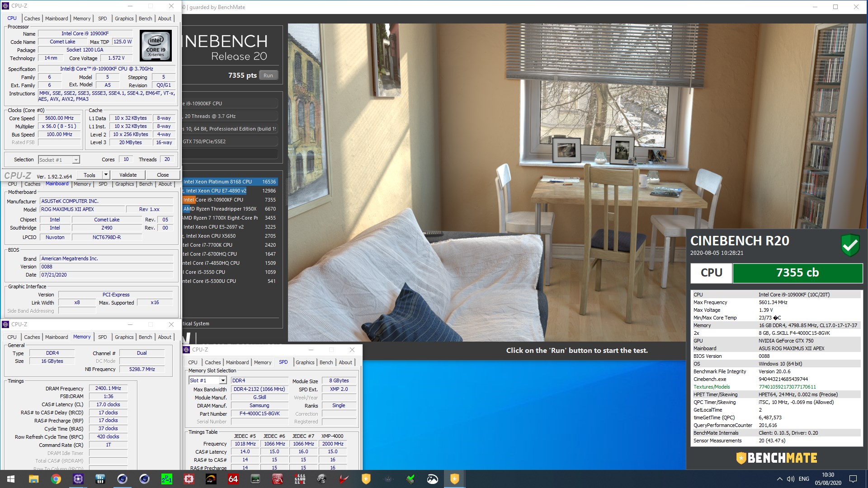Show hidden system tray icons
The width and height of the screenshot is (868, 488).
[779, 479]
